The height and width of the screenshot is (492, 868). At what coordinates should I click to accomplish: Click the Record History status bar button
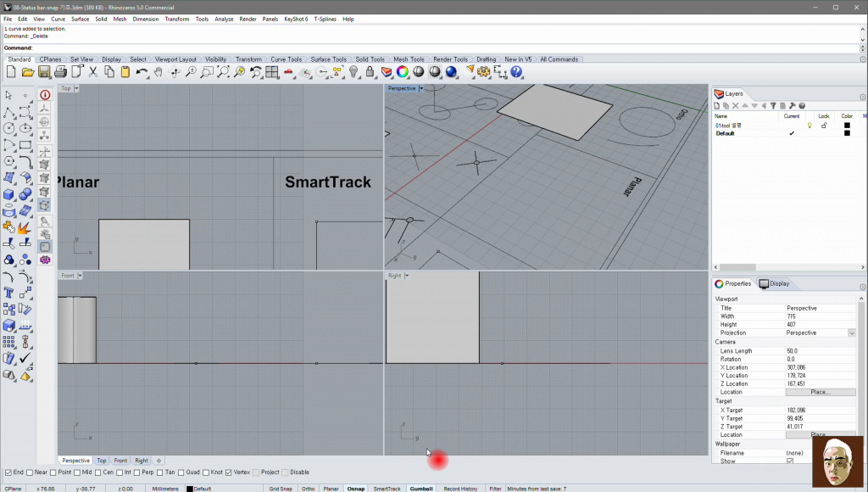click(460, 489)
